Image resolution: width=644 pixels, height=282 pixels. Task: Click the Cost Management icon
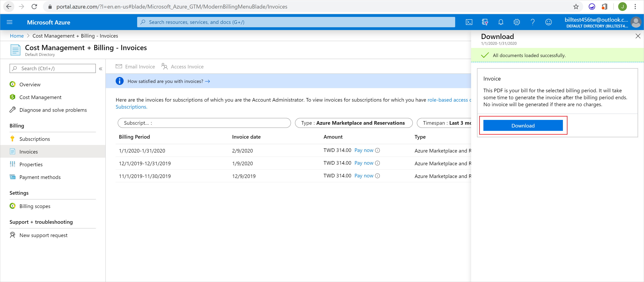(x=12, y=97)
